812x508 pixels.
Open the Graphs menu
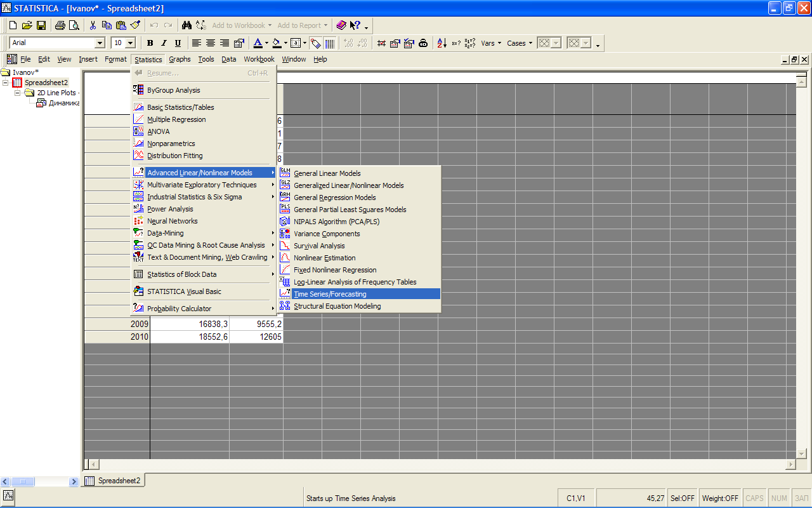[x=180, y=59]
